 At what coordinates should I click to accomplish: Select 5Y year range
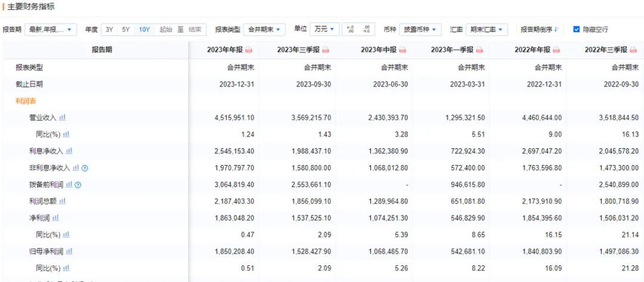point(126,29)
